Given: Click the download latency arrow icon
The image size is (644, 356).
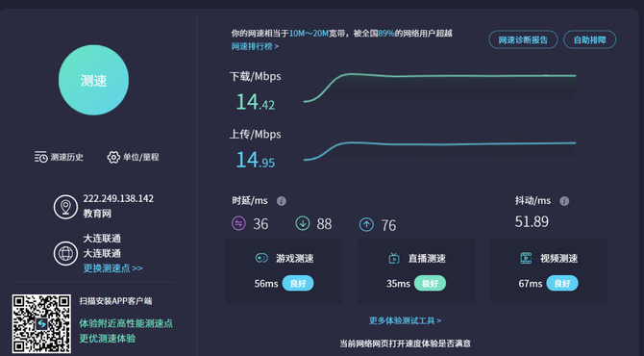Looking at the screenshot, I should (x=303, y=223).
